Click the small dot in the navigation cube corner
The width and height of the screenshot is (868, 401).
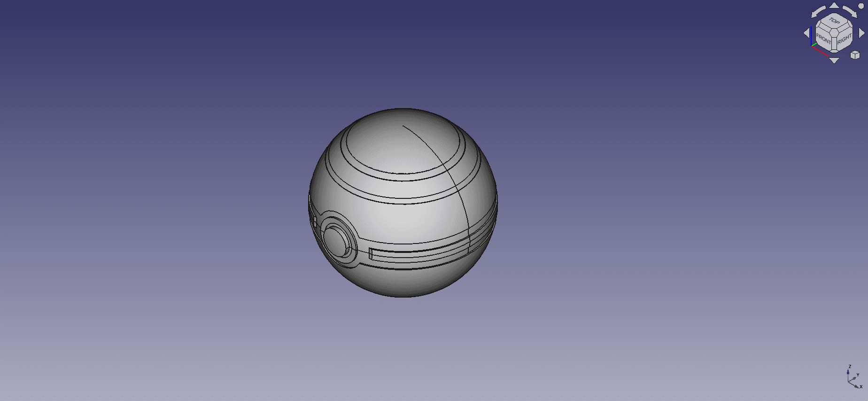click(x=861, y=7)
